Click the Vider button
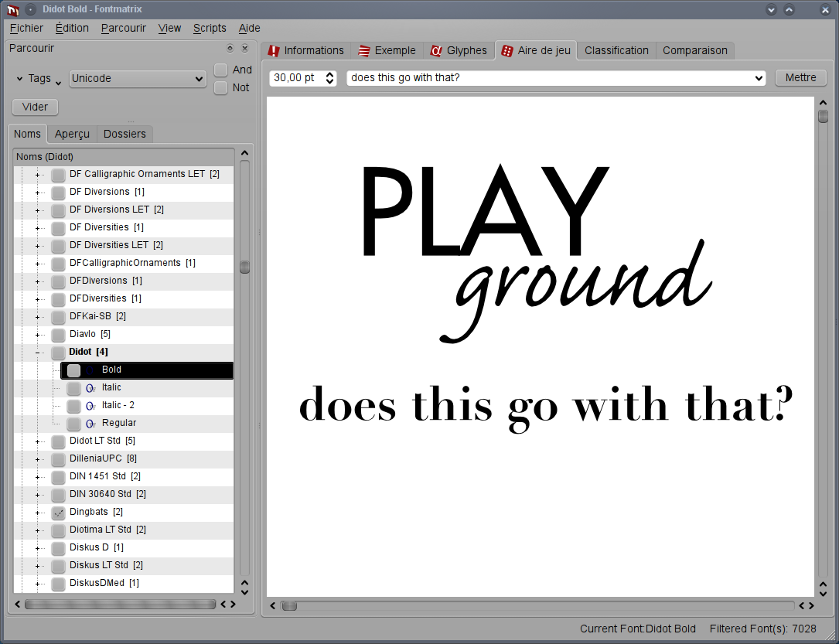839x644 pixels. [x=35, y=107]
